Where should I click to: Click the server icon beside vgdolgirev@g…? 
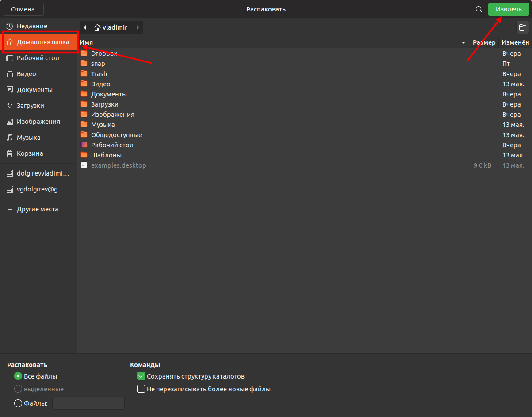tap(10, 189)
